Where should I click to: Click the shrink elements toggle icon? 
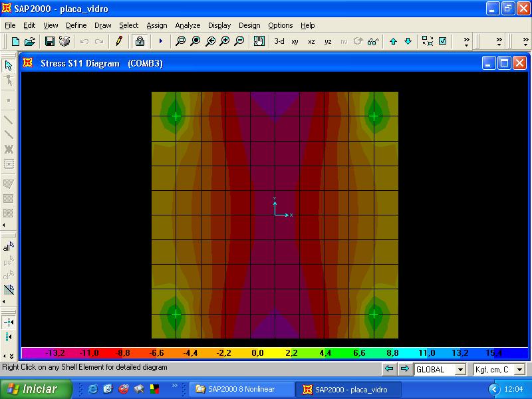point(428,41)
